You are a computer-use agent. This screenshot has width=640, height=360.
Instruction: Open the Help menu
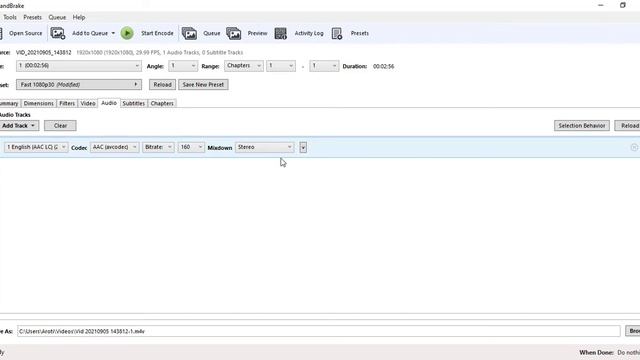click(x=79, y=17)
